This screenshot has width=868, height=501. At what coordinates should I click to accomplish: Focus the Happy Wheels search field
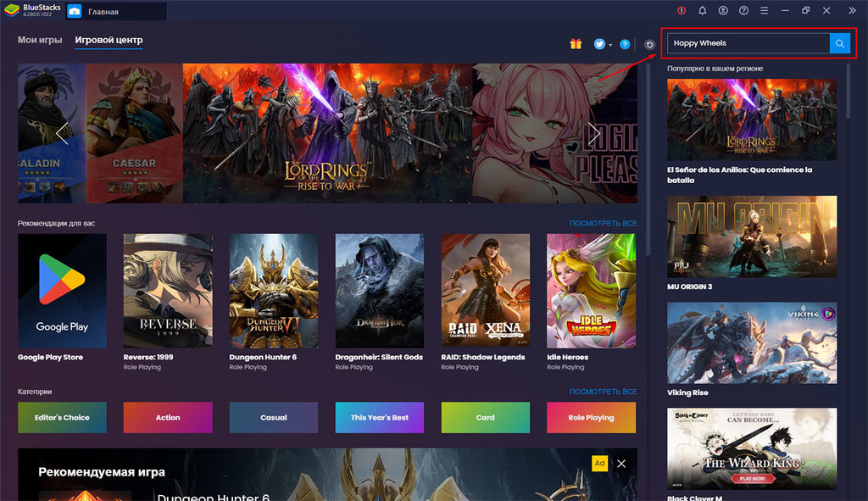748,43
